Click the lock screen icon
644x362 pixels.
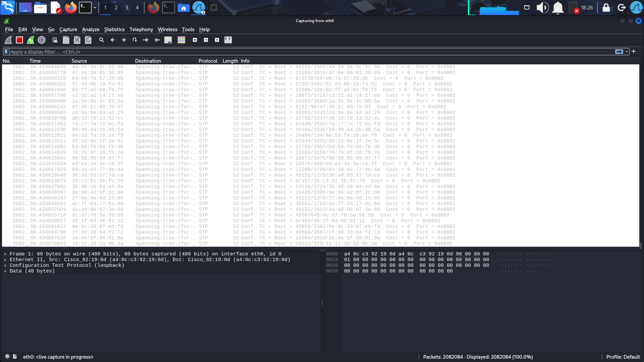pyautogui.click(x=606, y=7)
